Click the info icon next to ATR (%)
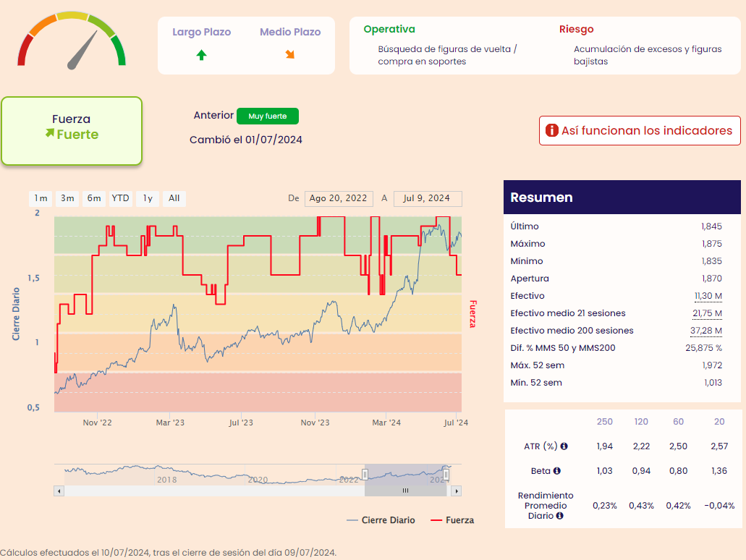746x560 pixels. pos(564,446)
